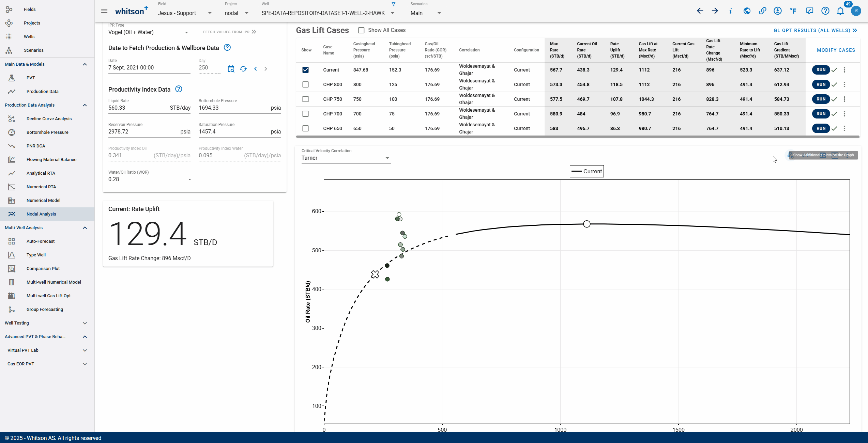The image size is (868, 443).
Task: Click the Fields icon in sidebar
Action: point(9,9)
